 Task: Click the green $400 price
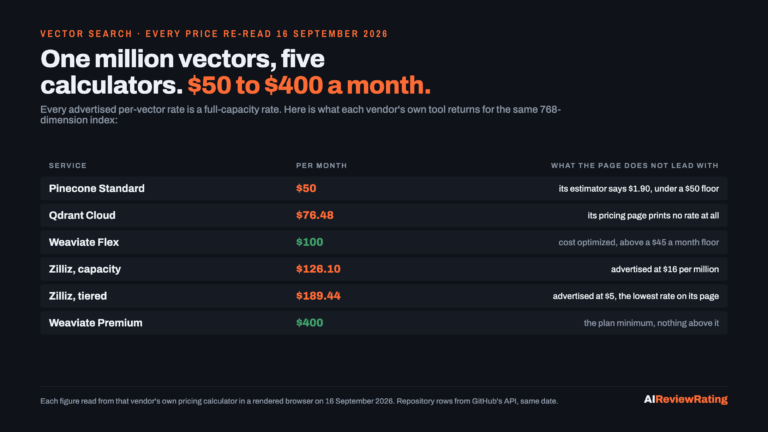click(310, 323)
